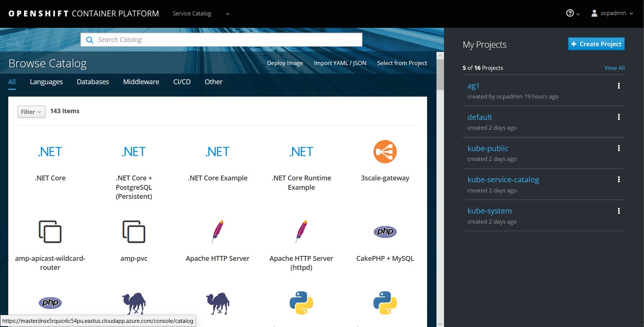Choose the orange 3scale-gateway icon
This screenshot has width=644, height=327.
pyautogui.click(x=385, y=151)
